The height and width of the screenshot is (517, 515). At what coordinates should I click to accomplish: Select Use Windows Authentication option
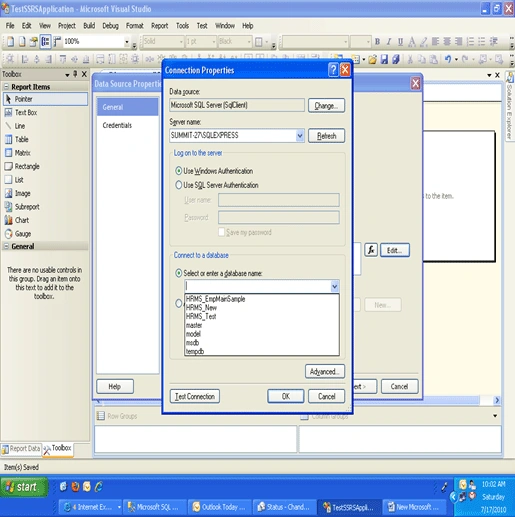click(214, 171)
